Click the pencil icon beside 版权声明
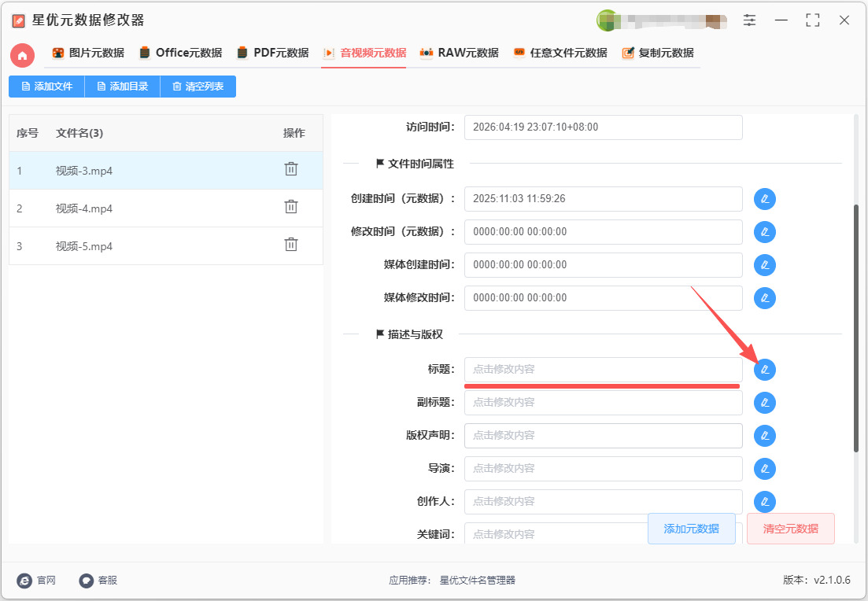The height and width of the screenshot is (601, 868). (764, 436)
